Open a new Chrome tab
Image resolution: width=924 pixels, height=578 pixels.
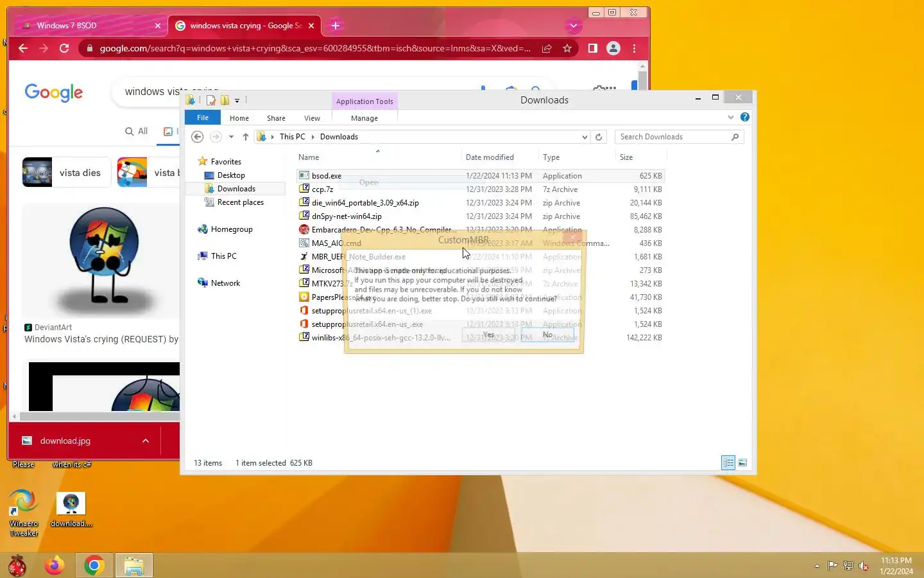coord(336,26)
